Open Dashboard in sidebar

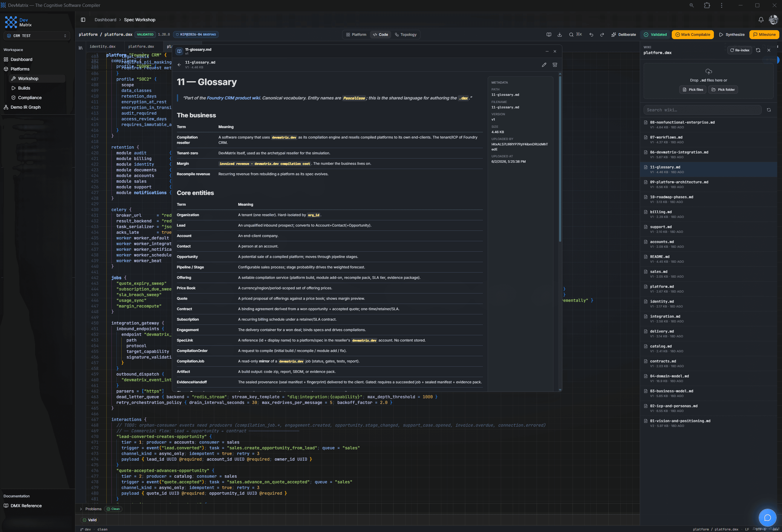tap(22, 59)
